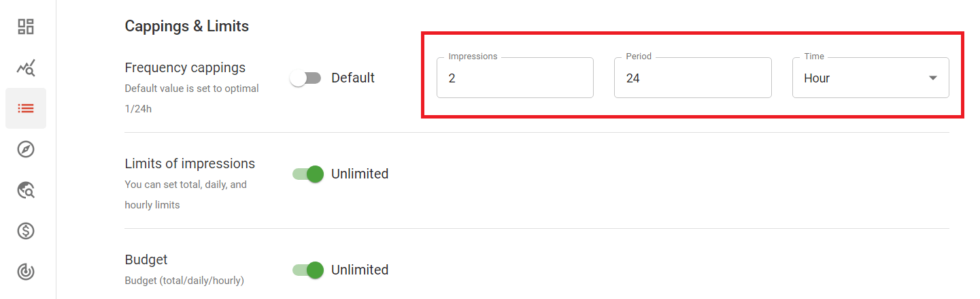Turn off the Unlimited Budget switch
980x299 pixels.
click(307, 270)
